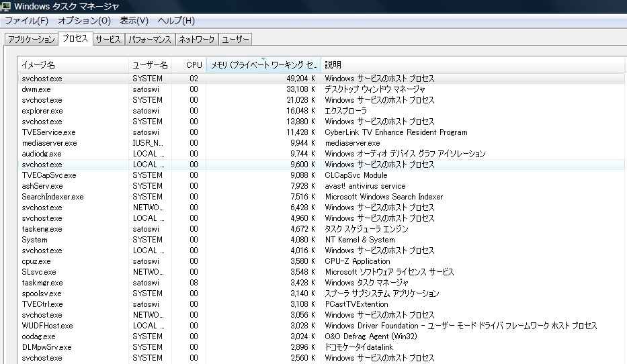Sort by the 説明 column header
This screenshot has width=627, height=364.
pyautogui.click(x=473, y=64)
